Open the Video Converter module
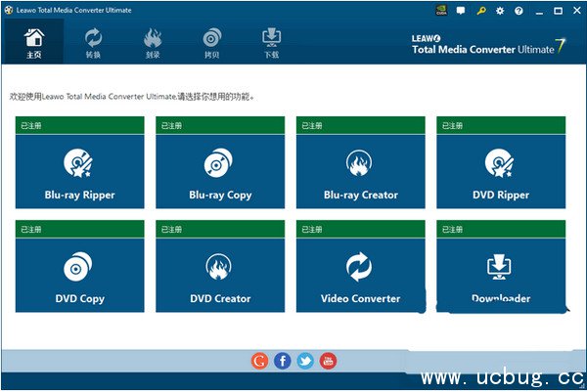This screenshot has height=392, width=587. (360, 274)
